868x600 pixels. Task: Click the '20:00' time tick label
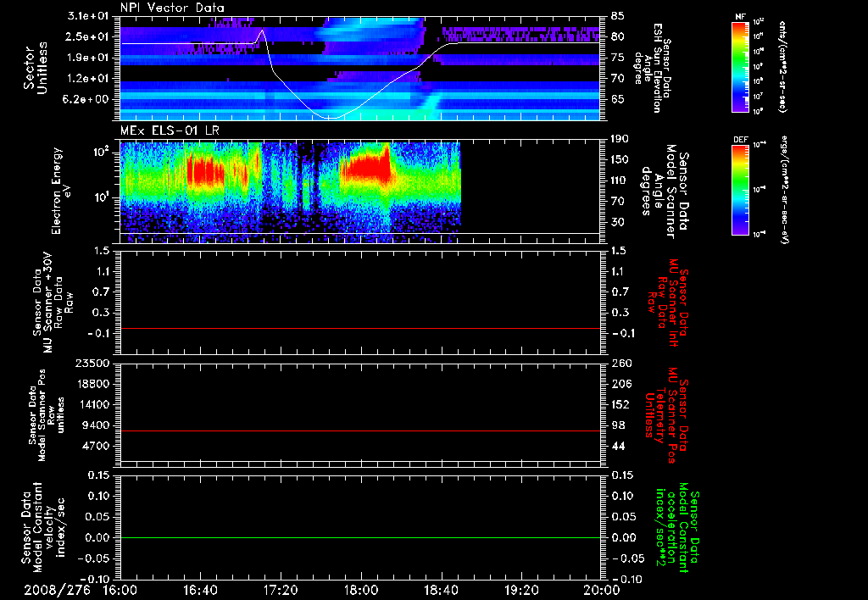[602, 590]
